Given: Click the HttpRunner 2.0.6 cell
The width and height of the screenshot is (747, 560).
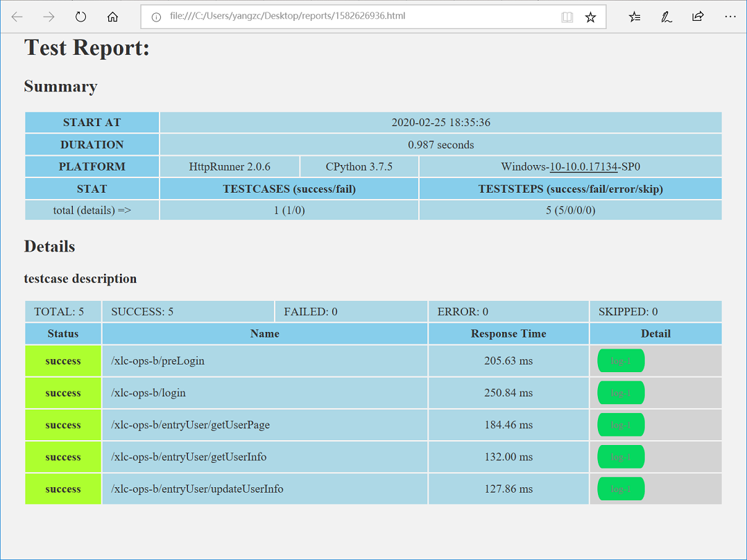Looking at the screenshot, I should pos(230,166).
